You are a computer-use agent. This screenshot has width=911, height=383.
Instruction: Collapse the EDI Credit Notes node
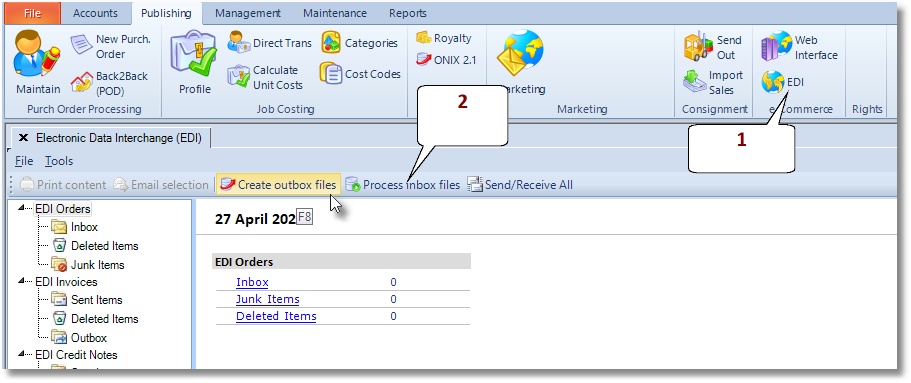[x=21, y=354]
